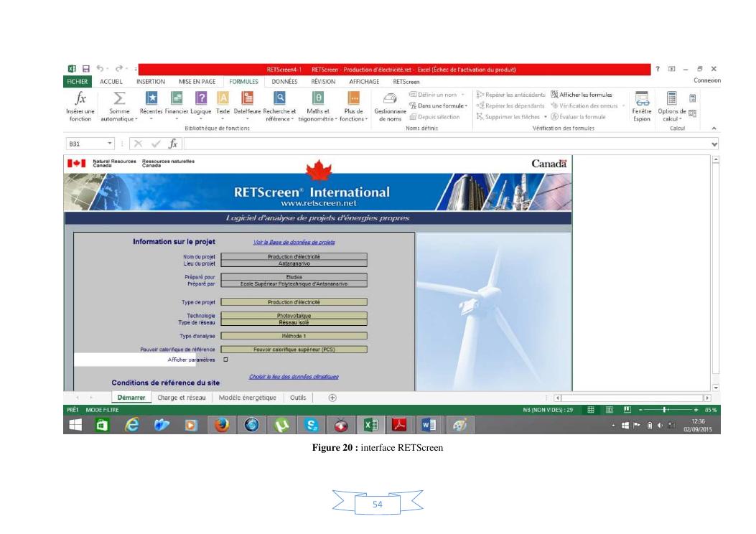Screen dimensions: 756x534
Task: Expand the Name Box dropdown
Action: click(109, 144)
